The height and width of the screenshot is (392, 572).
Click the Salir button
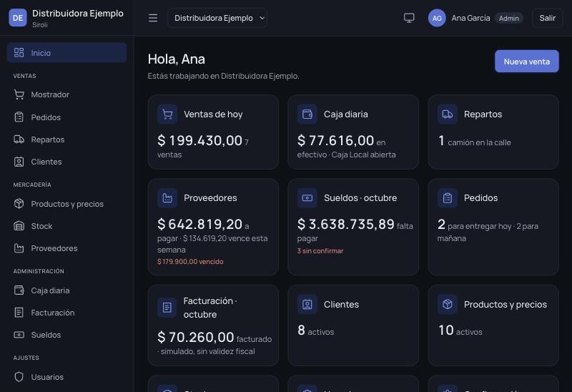pos(547,18)
